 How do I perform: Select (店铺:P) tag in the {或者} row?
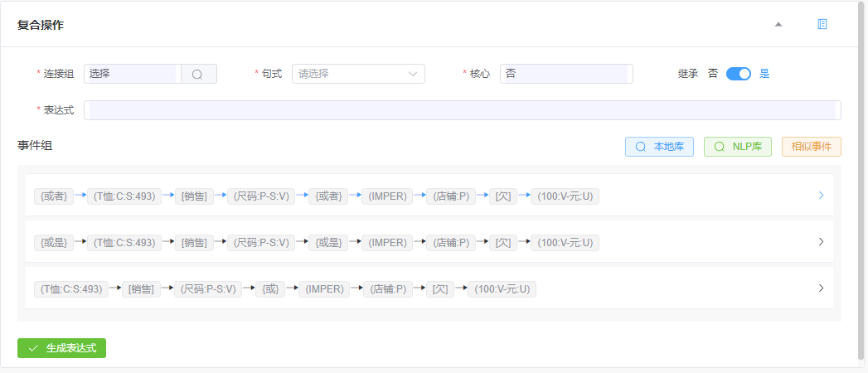451,196
